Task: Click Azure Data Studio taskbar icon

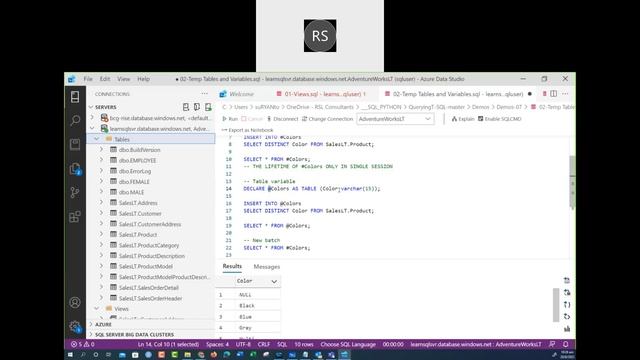Action: 344,355
